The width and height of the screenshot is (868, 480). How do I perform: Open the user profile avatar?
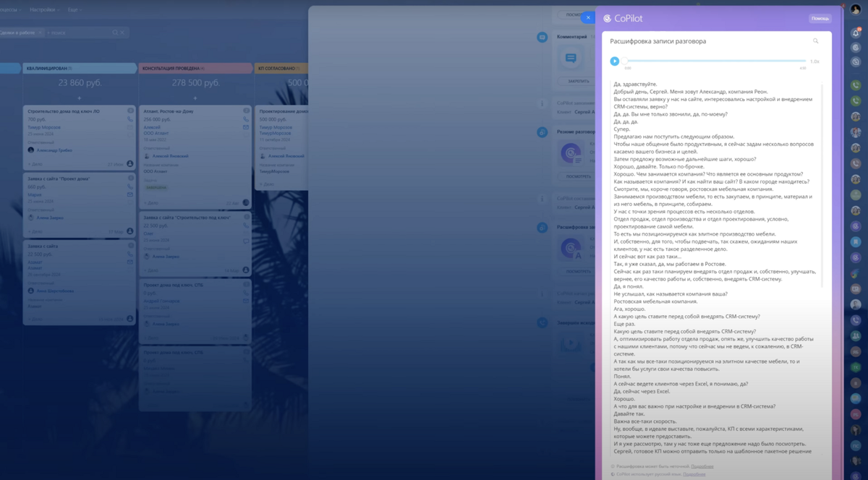856,9
